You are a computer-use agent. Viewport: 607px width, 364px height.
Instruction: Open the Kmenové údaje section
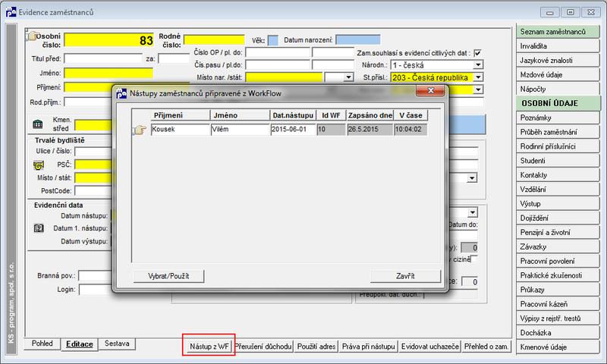[x=558, y=347]
